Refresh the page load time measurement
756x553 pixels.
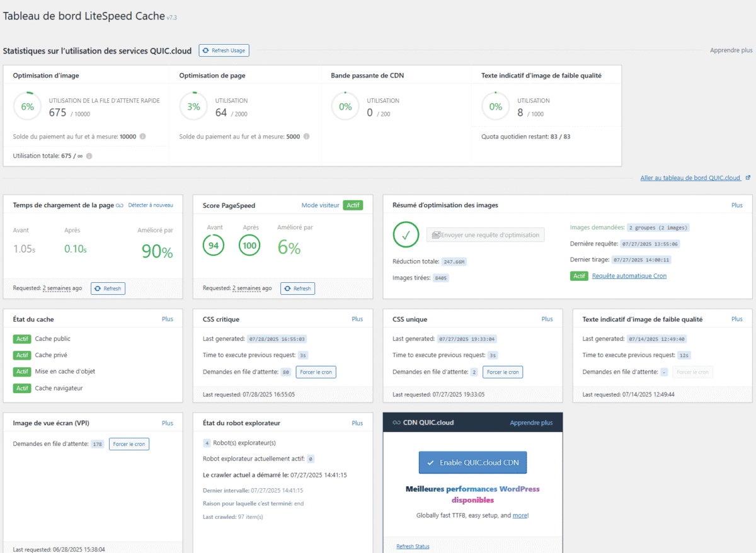click(x=108, y=288)
